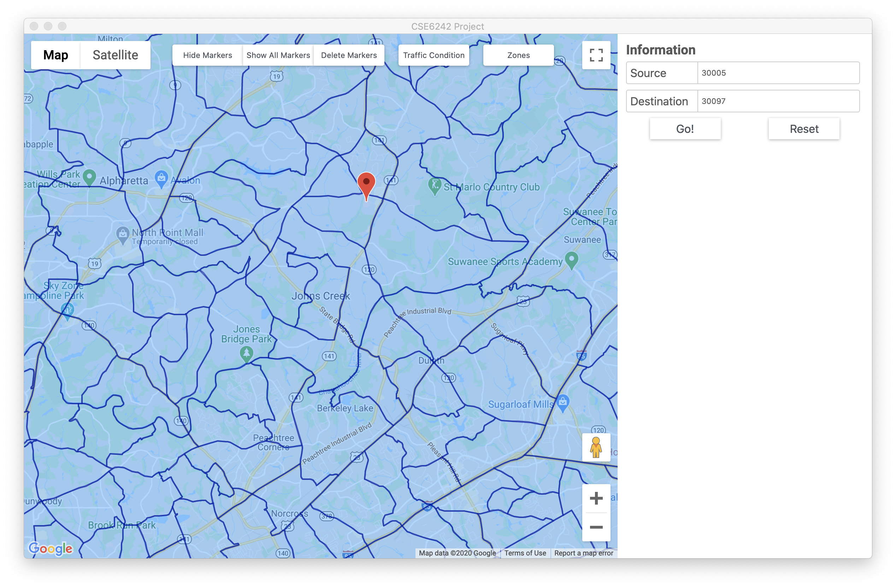Toggle fullscreen map view
Image resolution: width=896 pixels, height=588 pixels.
(596, 55)
